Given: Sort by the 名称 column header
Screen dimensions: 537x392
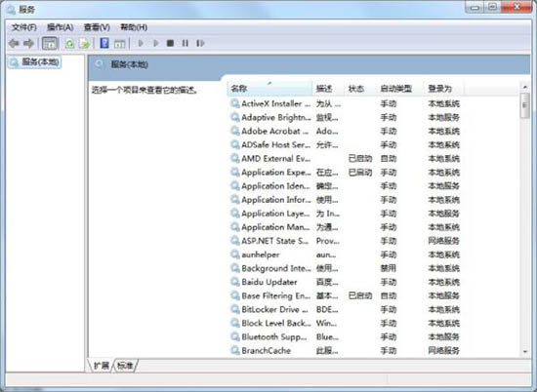Looking at the screenshot, I should pyautogui.click(x=269, y=89).
